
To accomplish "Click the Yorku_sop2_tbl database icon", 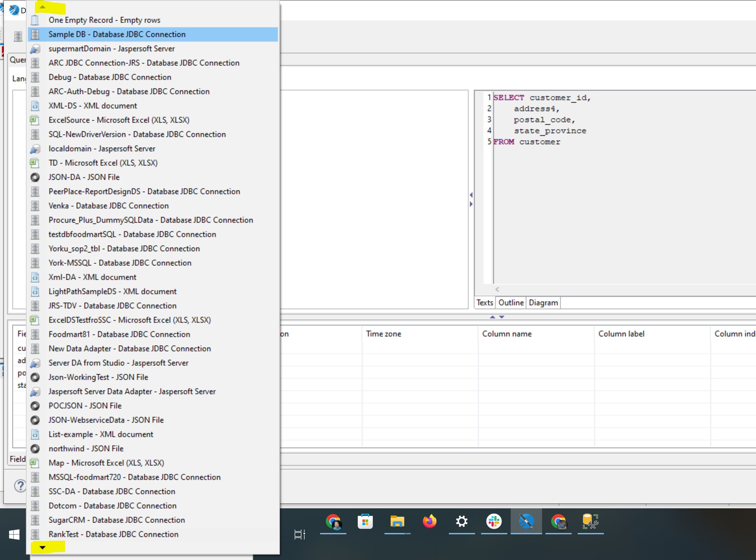I will tap(35, 249).
